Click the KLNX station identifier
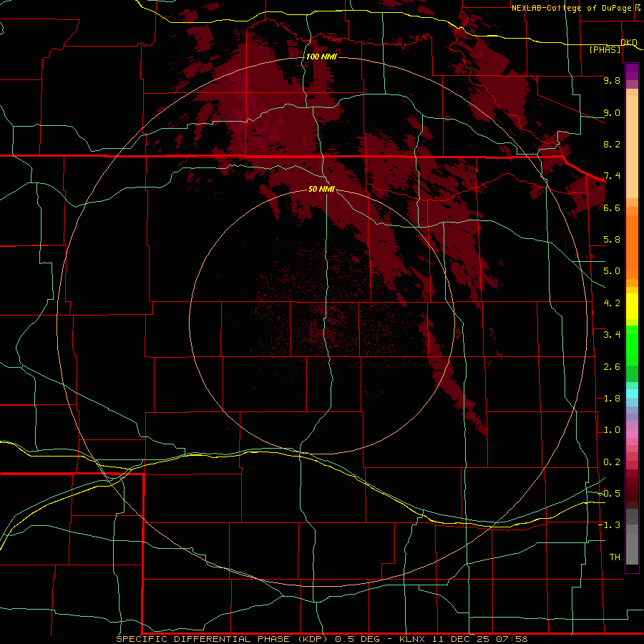Viewport: 644px width, 644px height. 412,639
